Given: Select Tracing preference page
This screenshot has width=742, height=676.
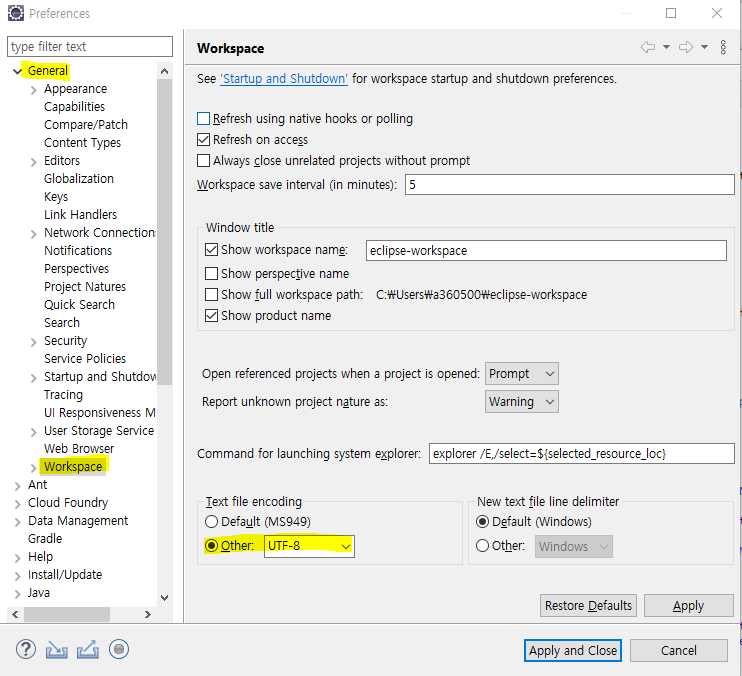Looking at the screenshot, I should point(63,395).
